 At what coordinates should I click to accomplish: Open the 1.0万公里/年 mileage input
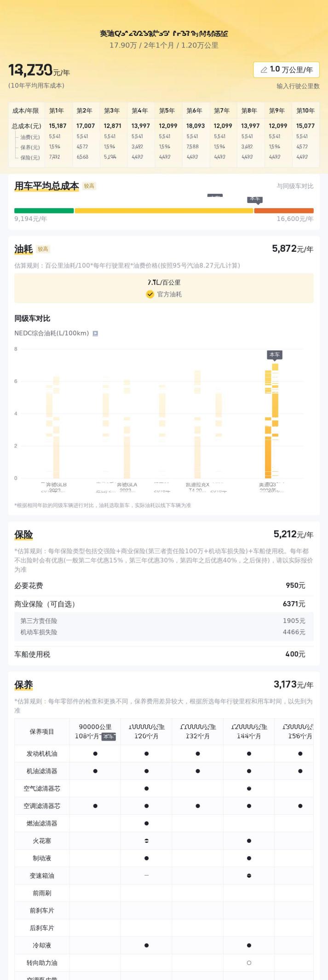[286, 70]
